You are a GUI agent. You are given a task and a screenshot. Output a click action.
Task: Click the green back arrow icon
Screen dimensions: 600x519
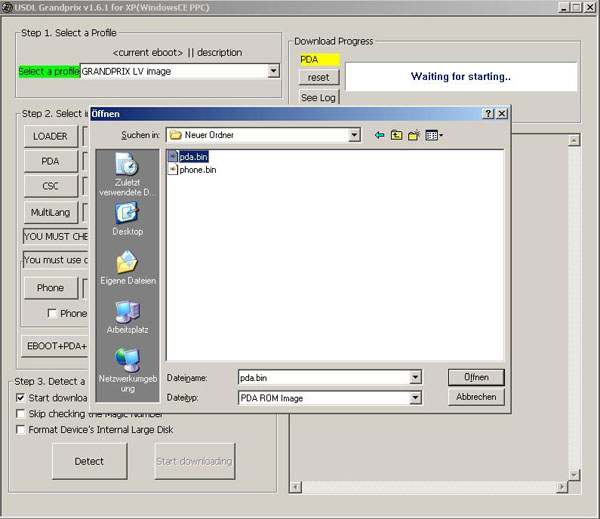point(379,135)
